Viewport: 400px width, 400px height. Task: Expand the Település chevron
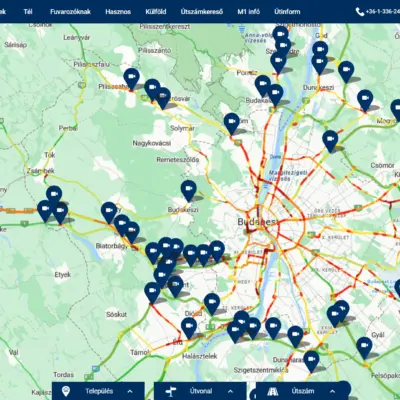coord(130,391)
